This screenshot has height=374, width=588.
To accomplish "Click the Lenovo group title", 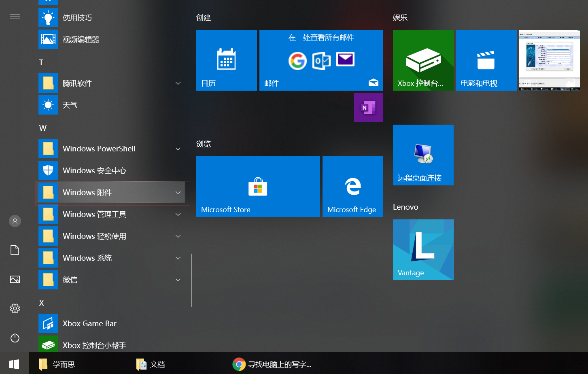I will coord(405,207).
